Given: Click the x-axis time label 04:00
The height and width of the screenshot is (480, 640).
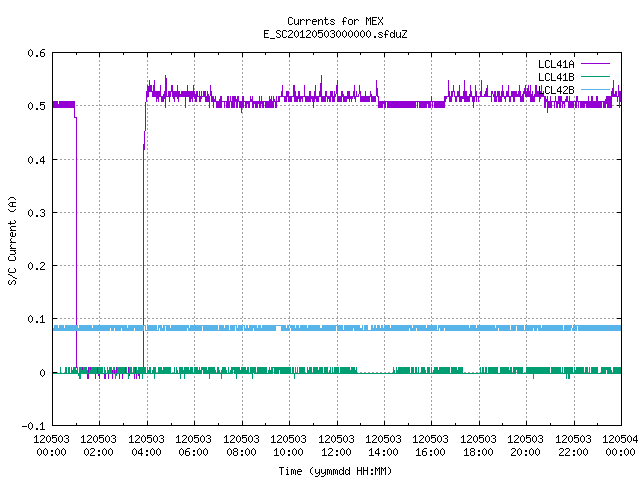Looking at the screenshot, I should (146, 452).
